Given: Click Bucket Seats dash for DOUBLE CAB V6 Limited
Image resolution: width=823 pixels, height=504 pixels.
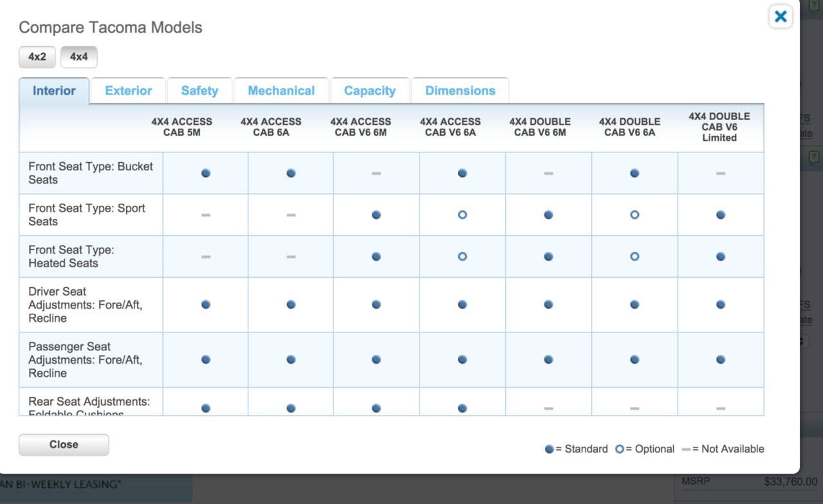Looking at the screenshot, I should click(721, 173).
